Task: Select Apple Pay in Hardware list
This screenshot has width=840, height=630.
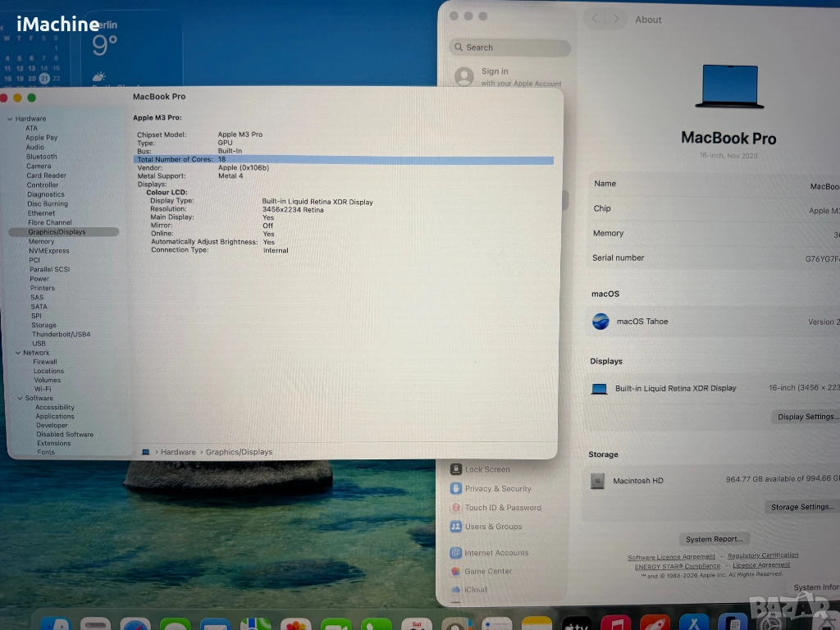Action: point(41,138)
